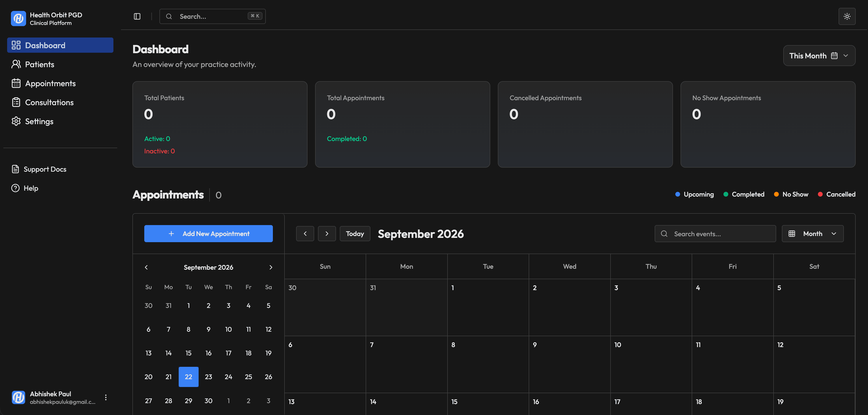Click the green Completed legend dot
This screenshot has width=868, height=415.
[x=725, y=194]
